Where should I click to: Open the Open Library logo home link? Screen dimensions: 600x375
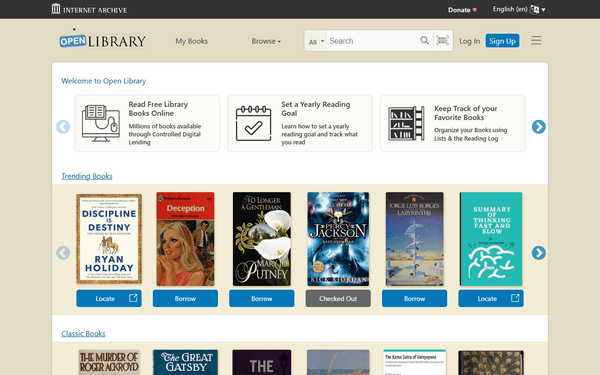point(103,40)
